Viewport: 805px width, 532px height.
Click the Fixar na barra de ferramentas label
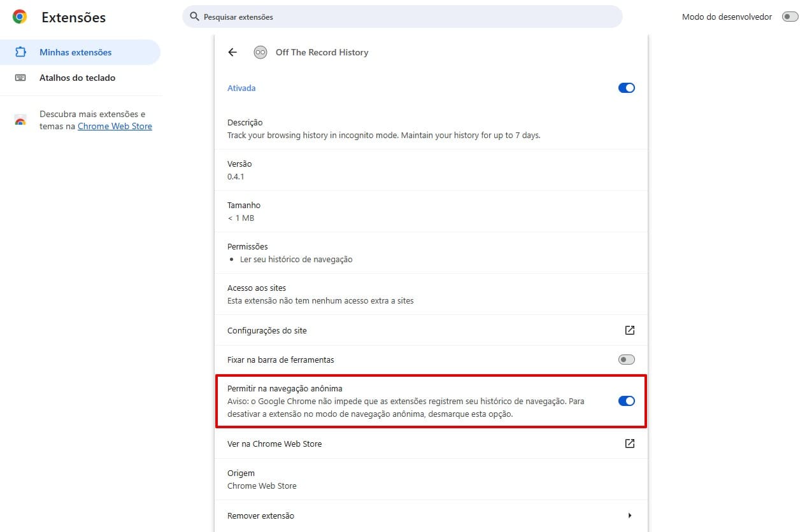coord(281,360)
